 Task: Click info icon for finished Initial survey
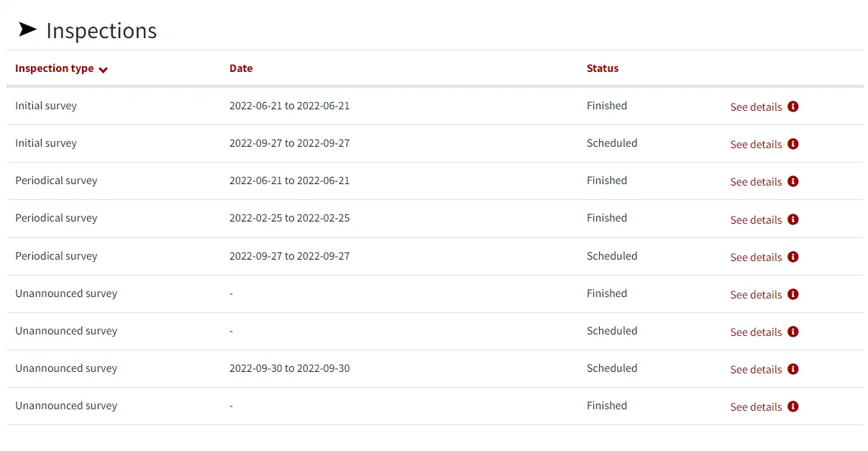793,106
